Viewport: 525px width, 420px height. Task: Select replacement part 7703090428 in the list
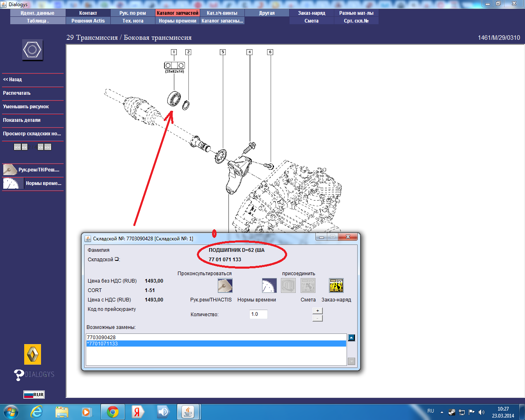[x=216, y=338]
